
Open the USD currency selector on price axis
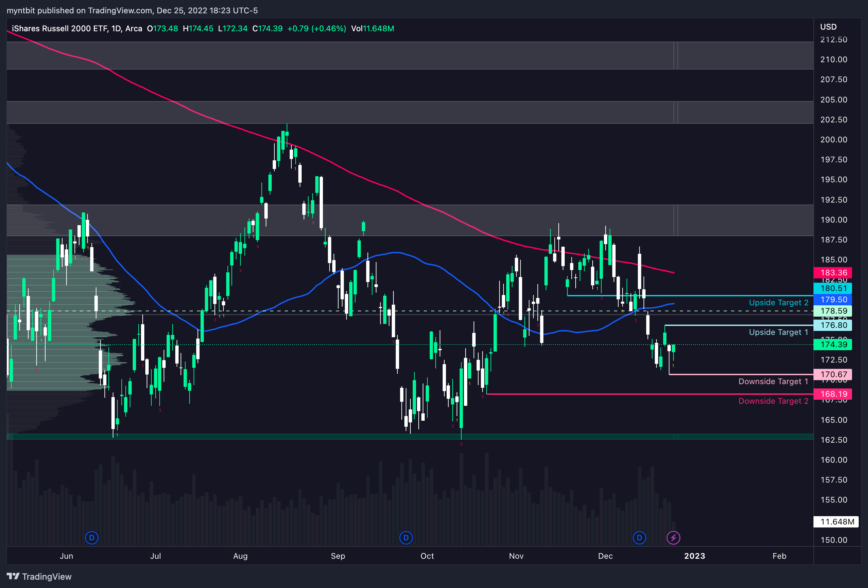828,27
